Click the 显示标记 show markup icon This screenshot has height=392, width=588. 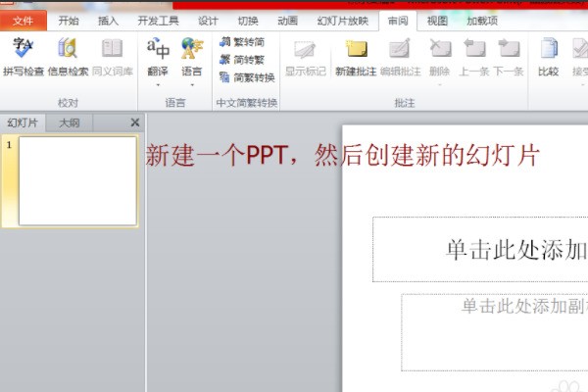coord(305,50)
